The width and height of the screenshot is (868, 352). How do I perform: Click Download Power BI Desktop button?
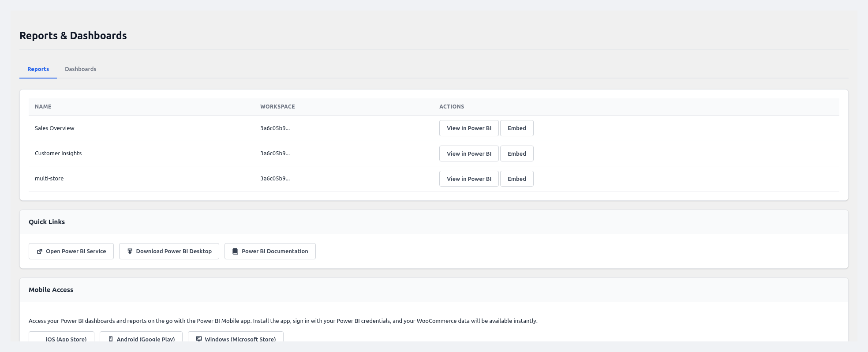(169, 251)
